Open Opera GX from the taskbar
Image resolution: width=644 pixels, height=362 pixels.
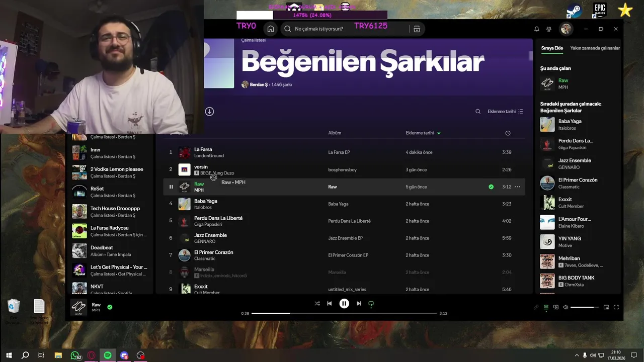click(x=92, y=355)
